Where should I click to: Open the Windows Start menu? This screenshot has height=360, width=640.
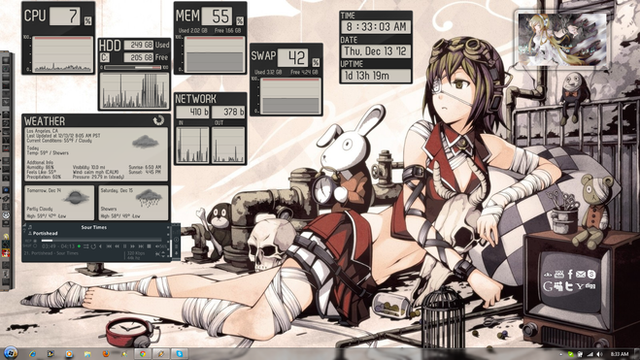point(10,353)
